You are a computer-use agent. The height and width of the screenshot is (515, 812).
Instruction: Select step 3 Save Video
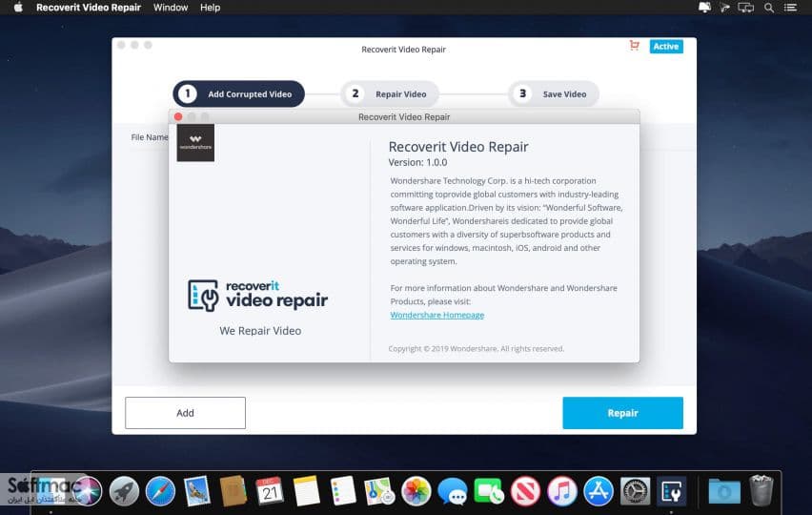[554, 93]
